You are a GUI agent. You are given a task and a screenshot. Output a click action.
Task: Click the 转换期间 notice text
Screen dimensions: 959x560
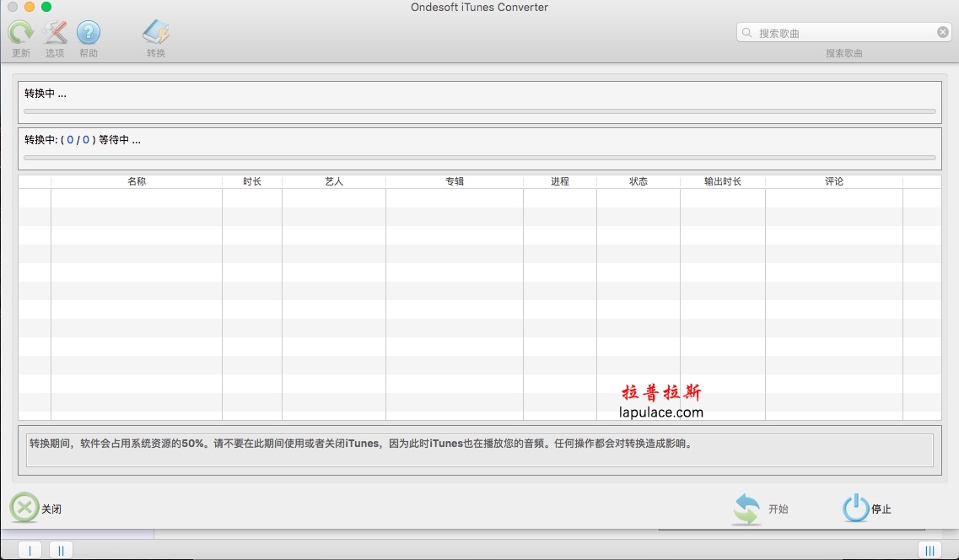pyautogui.click(x=362, y=444)
